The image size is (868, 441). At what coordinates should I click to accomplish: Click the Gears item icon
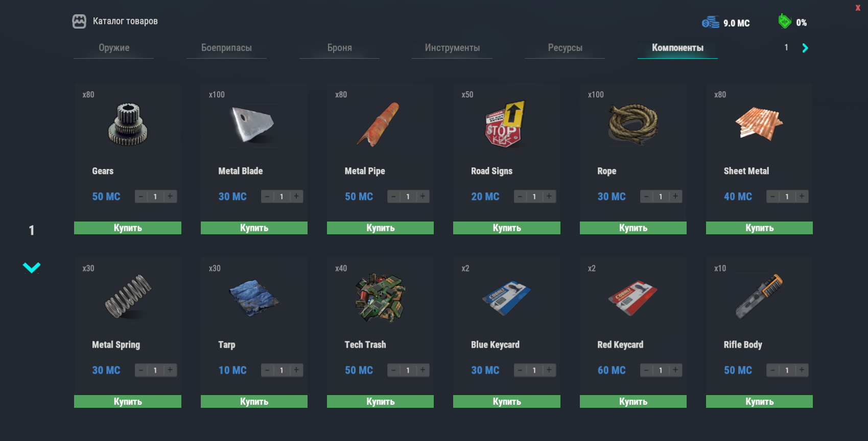pos(128,124)
